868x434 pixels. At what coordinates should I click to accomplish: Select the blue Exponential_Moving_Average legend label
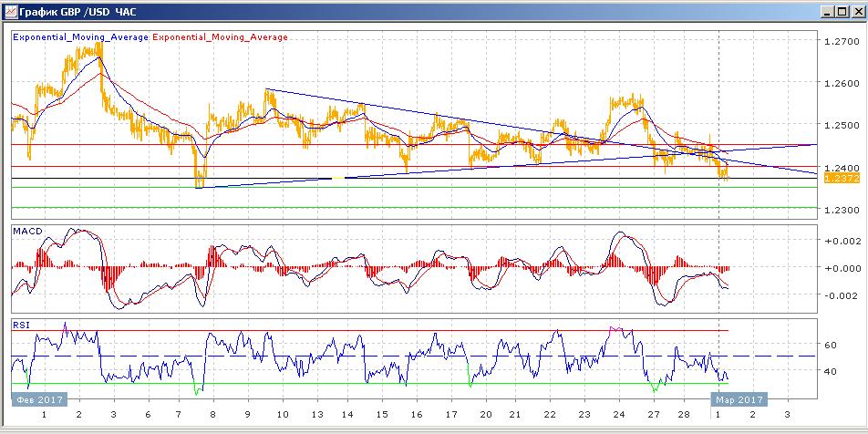(x=80, y=37)
